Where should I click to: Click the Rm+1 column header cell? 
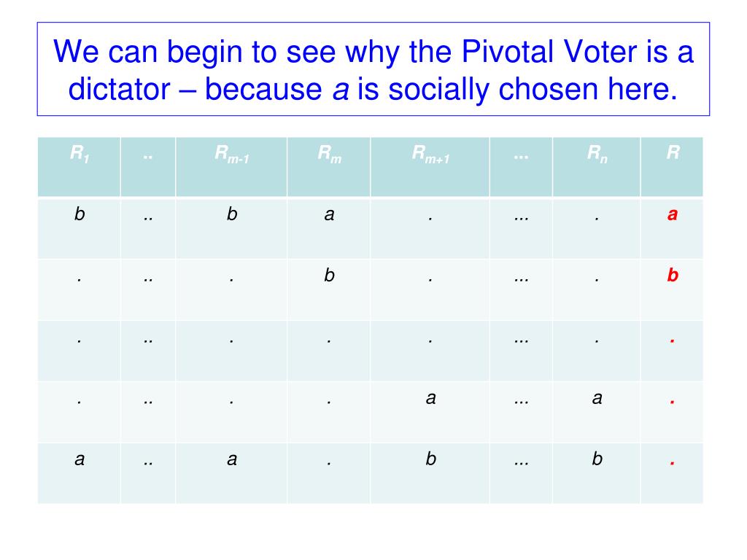click(x=430, y=167)
